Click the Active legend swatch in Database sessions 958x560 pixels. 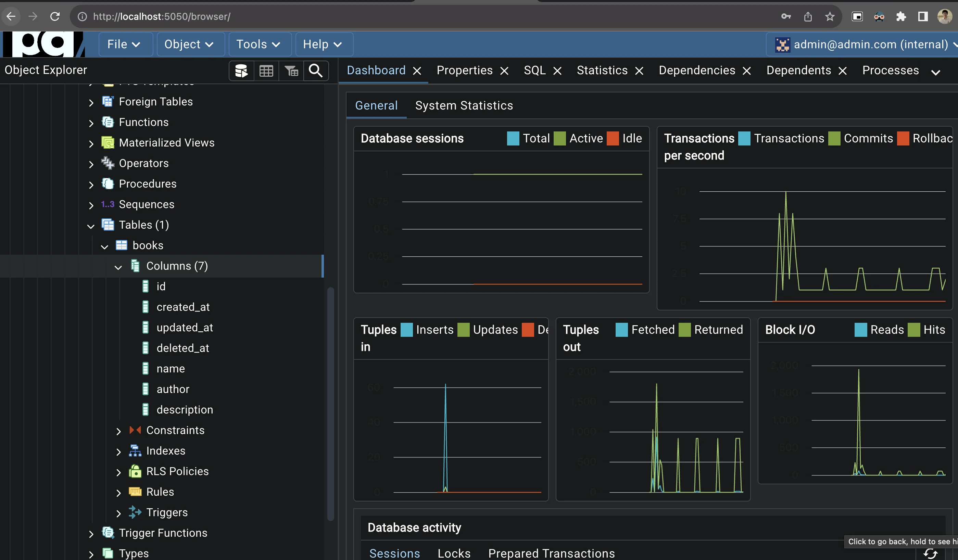(x=559, y=138)
